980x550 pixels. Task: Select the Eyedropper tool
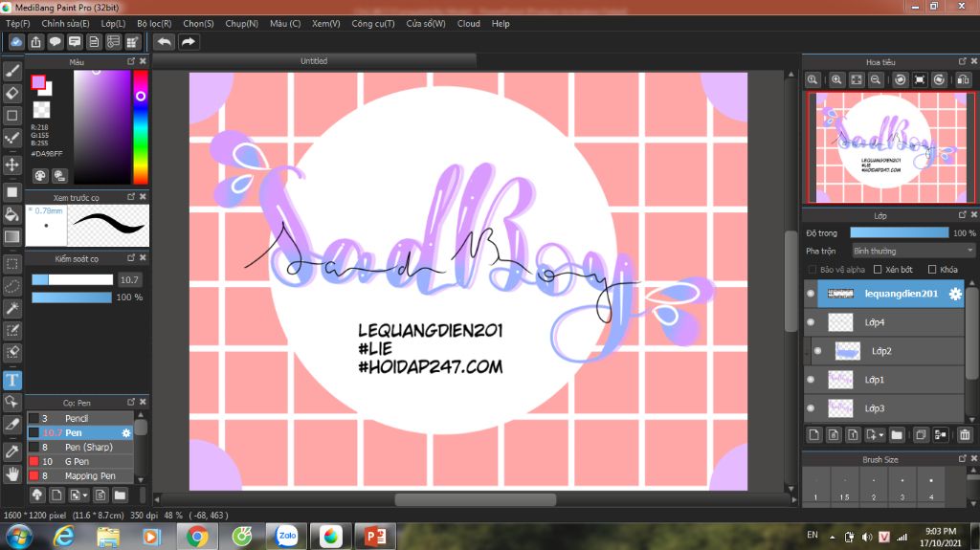[11, 451]
